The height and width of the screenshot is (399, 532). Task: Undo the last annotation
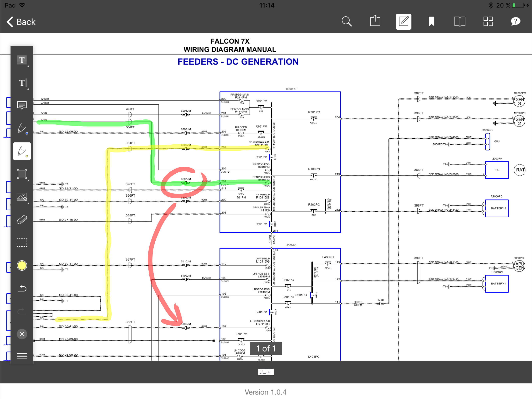pos(22,288)
